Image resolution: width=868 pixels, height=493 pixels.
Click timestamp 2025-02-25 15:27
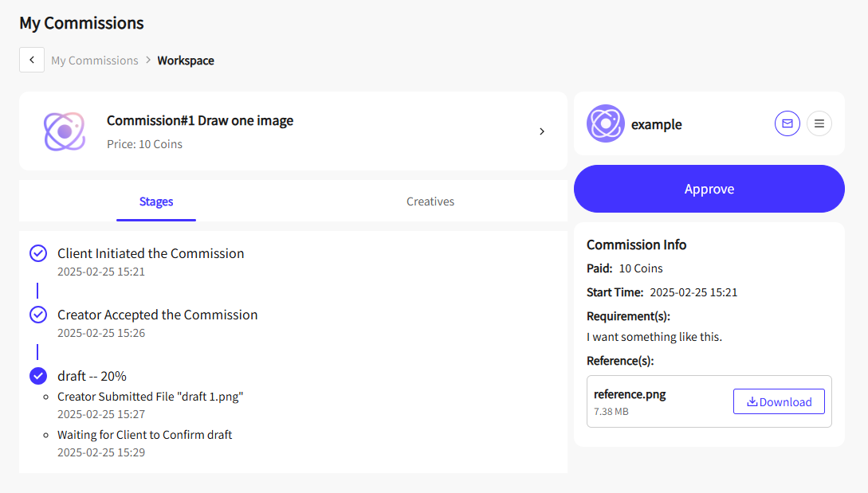point(101,414)
